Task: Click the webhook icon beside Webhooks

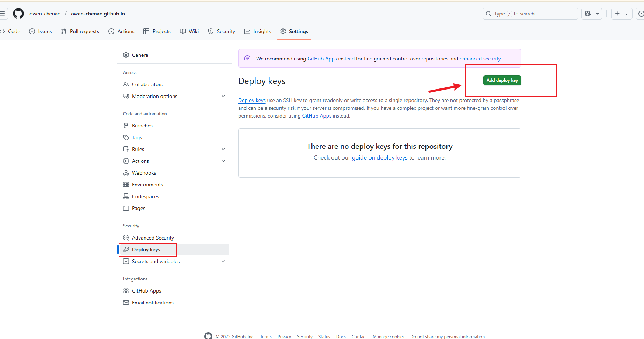Action: pyautogui.click(x=126, y=173)
